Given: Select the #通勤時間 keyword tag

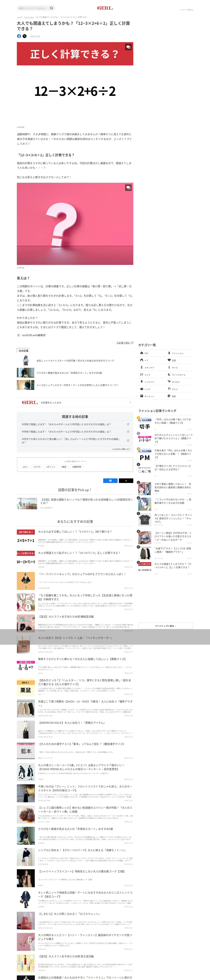Looking at the screenshot, I should point(77,467).
